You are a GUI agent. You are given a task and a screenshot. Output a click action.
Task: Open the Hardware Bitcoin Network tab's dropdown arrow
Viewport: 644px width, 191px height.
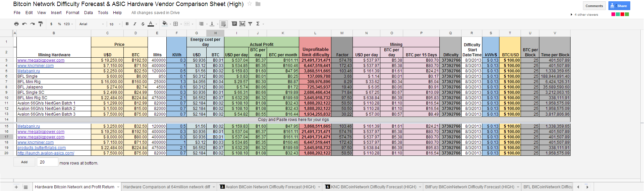coord(118,187)
